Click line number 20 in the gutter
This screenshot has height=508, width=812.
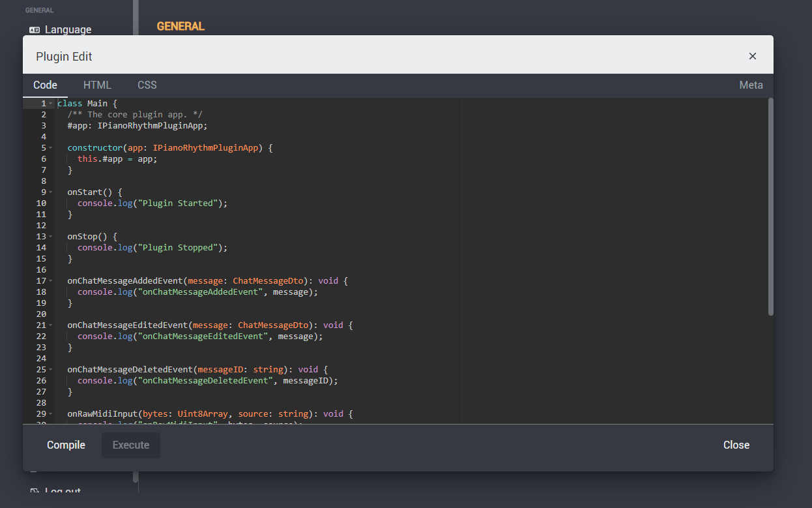coord(41,314)
